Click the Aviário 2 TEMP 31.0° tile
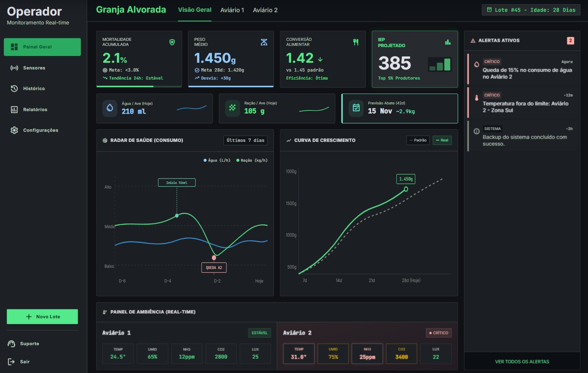 click(299, 354)
